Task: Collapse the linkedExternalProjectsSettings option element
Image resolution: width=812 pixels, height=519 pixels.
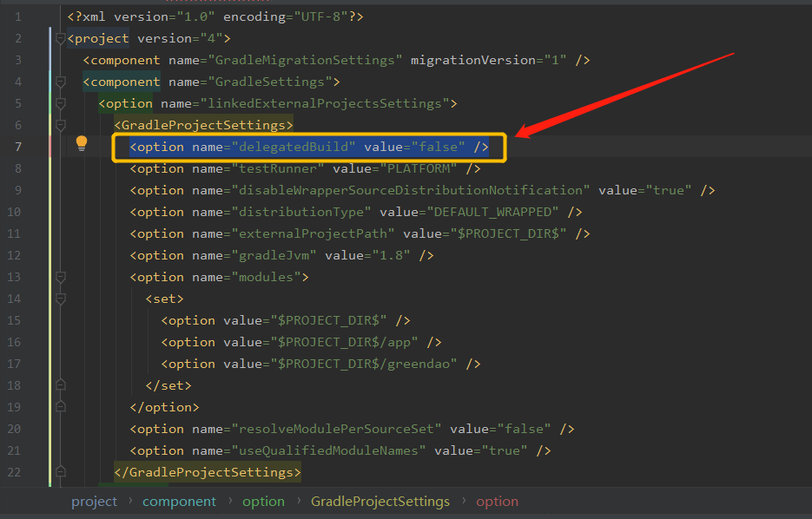Action: coord(59,103)
